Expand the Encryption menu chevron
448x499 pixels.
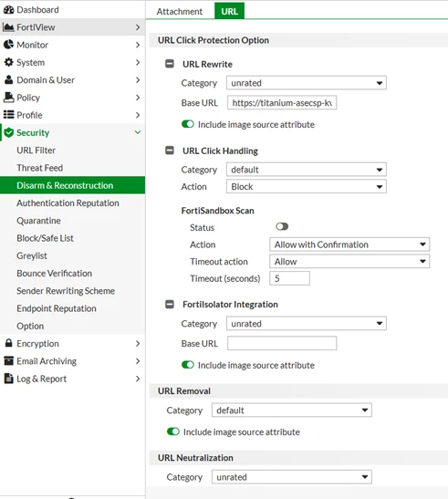point(138,343)
